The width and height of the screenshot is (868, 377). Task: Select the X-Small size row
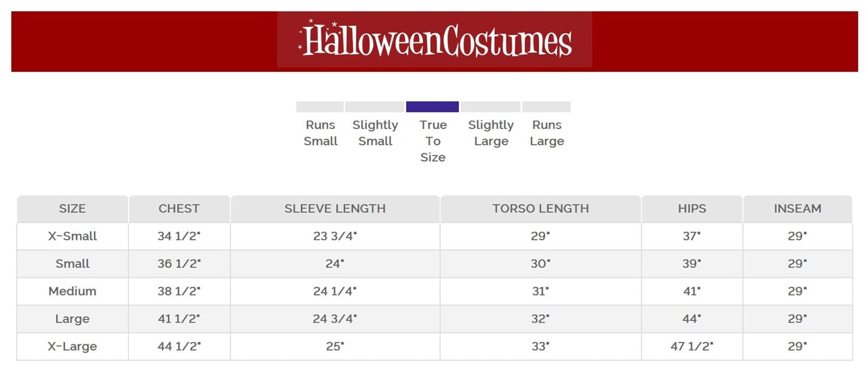pos(72,236)
